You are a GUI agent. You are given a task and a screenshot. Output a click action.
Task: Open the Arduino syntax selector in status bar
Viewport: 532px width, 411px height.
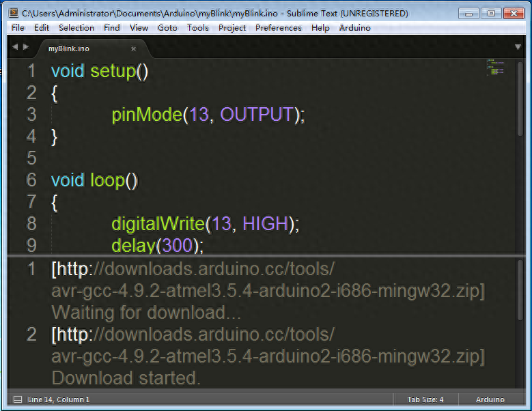[x=490, y=399]
